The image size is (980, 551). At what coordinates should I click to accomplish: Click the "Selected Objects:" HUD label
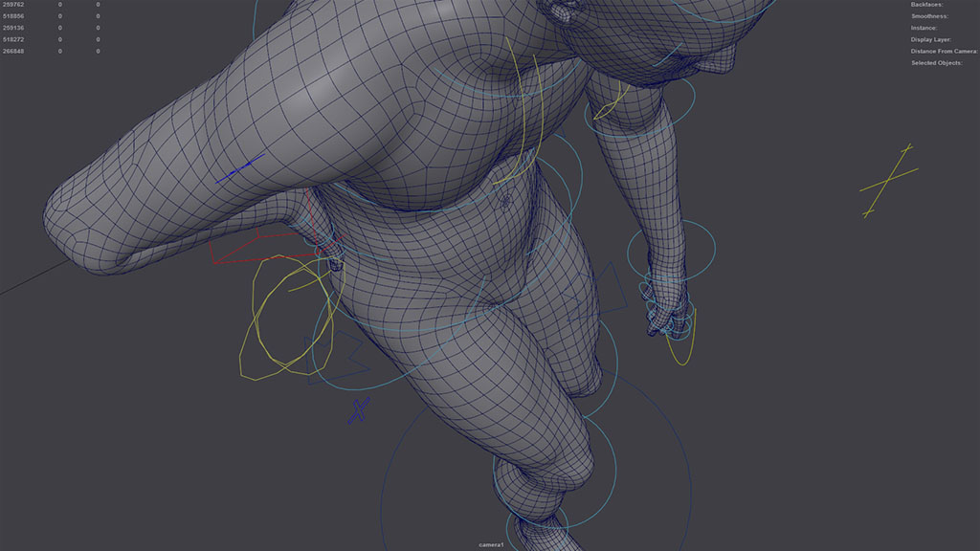(x=936, y=63)
